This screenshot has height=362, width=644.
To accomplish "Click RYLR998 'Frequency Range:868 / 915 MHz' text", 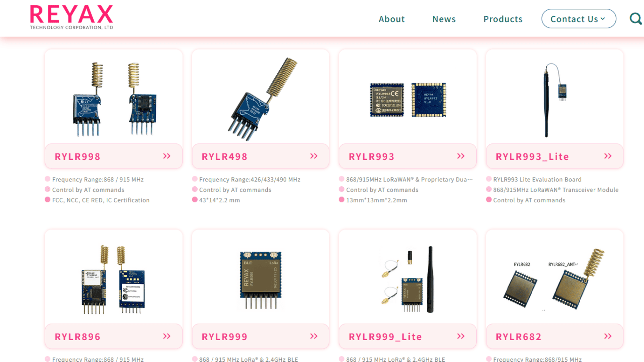I will (98, 180).
